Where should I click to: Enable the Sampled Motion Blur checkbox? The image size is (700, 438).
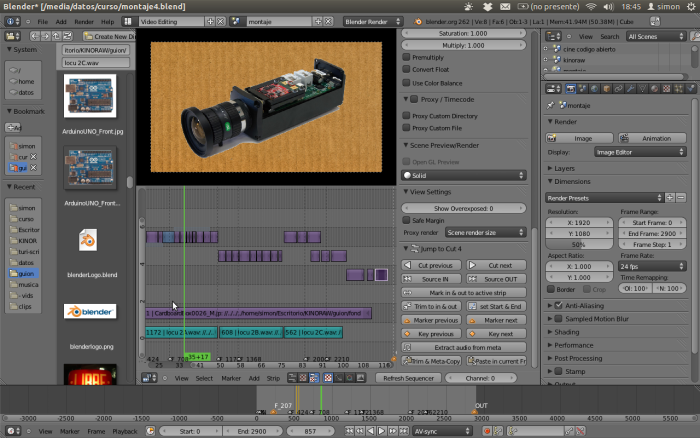pos(558,319)
